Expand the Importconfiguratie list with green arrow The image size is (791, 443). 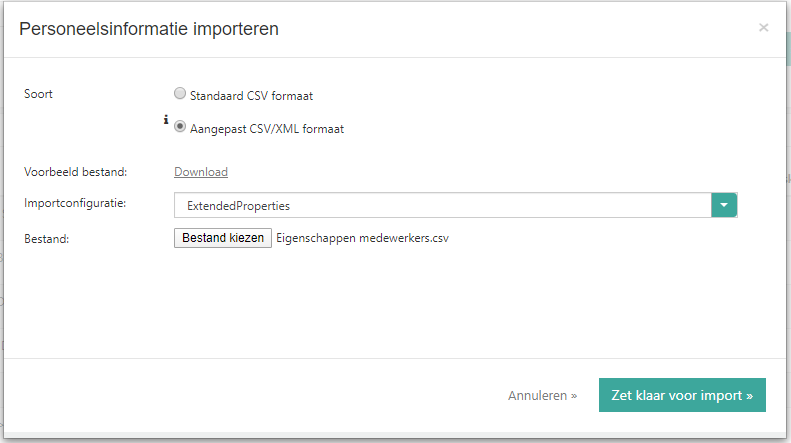pyautogui.click(x=724, y=205)
